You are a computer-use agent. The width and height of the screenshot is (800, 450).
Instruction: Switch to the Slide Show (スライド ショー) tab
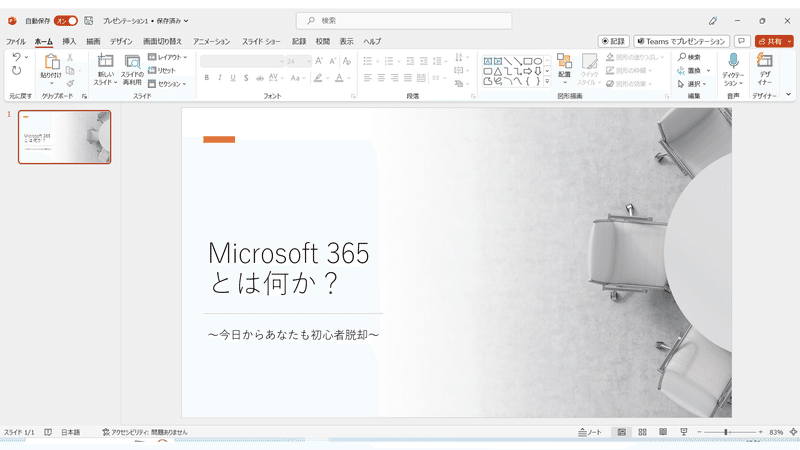tap(261, 41)
